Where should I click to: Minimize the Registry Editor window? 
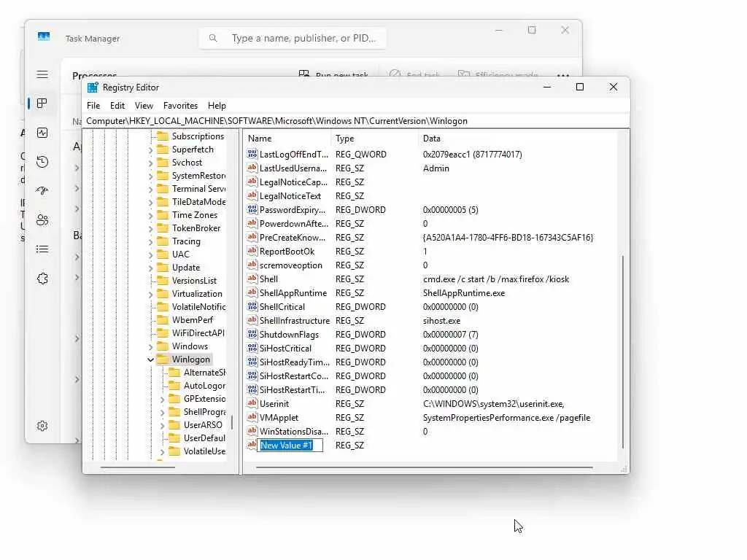point(547,87)
